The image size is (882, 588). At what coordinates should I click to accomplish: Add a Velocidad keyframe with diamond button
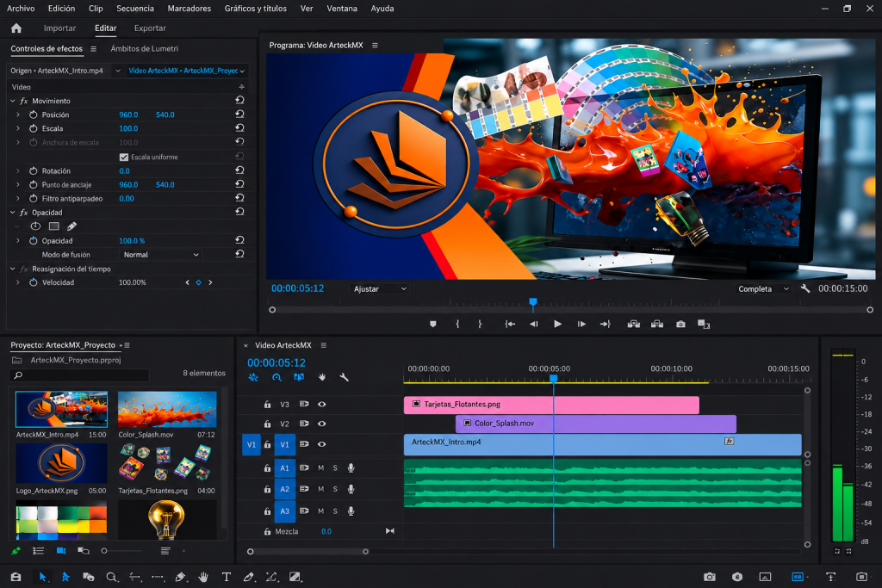199,282
